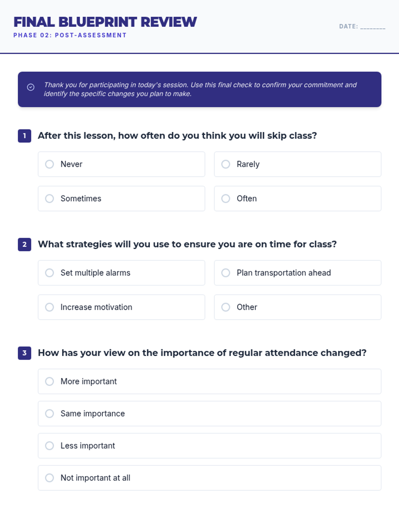
Task: Click the check-circle icon in the banner
Action: [x=31, y=87]
